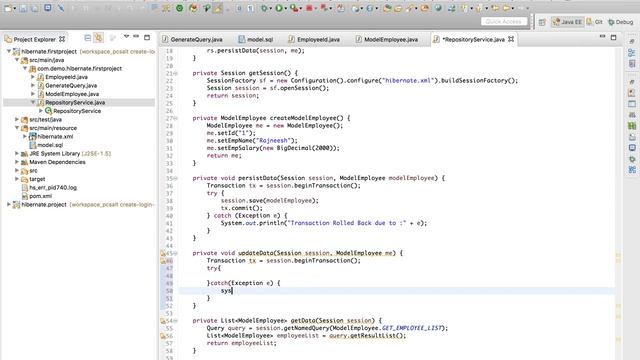Image resolution: width=640 pixels, height=360 pixels.
Task: Open the Debug launch dropdown arrow
Action: [x=271, y=8]
